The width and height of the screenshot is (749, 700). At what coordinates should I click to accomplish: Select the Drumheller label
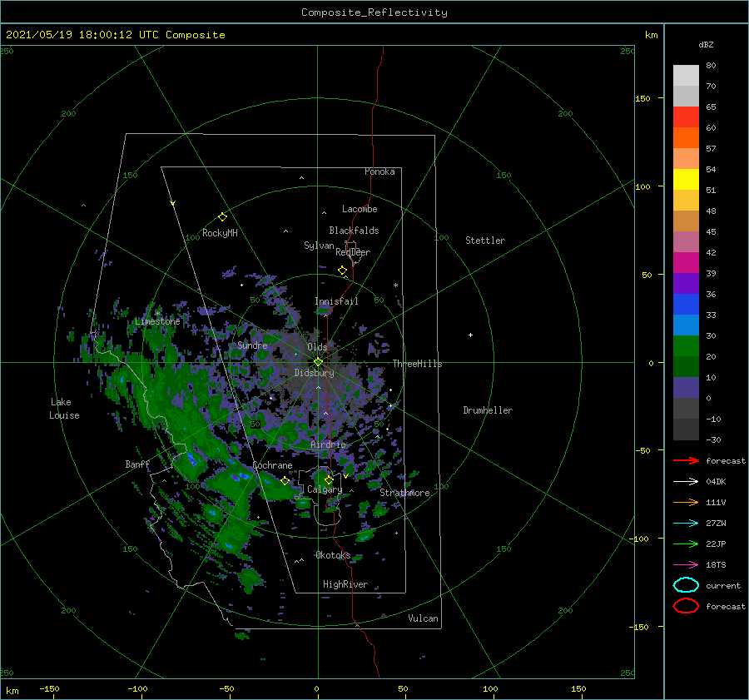[487, 410]
